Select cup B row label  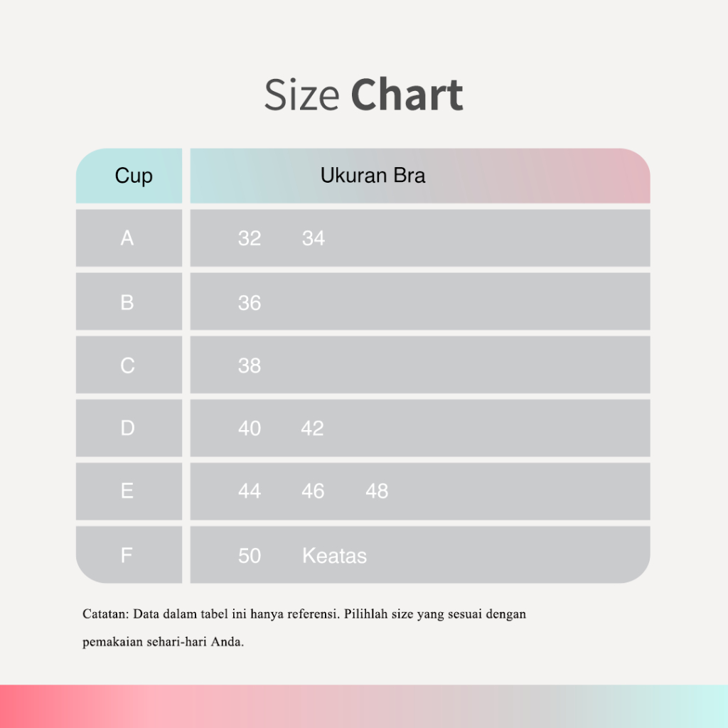point(127,303)
